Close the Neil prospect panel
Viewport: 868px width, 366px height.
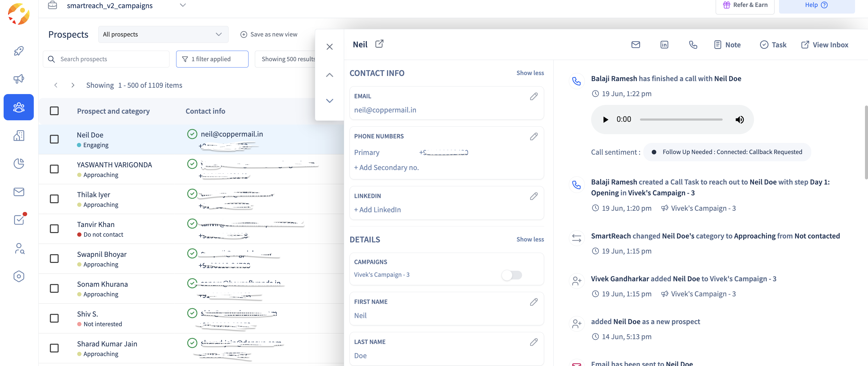(x=330, y=47)
